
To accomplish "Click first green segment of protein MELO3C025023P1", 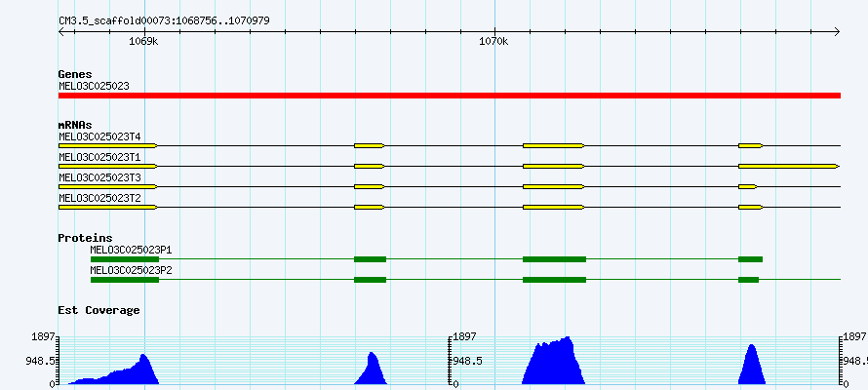I will (x=125, y=259).
